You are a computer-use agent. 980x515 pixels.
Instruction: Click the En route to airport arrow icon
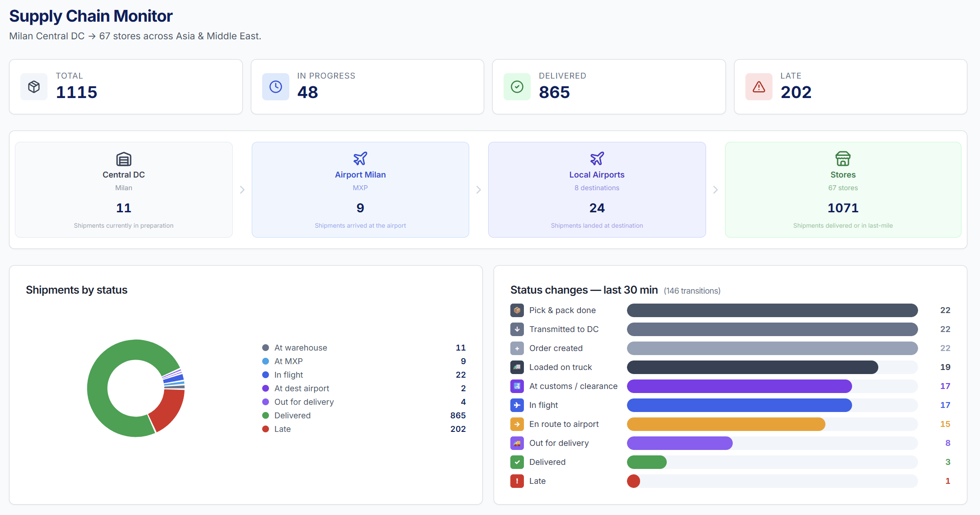(x=517, y=424)
